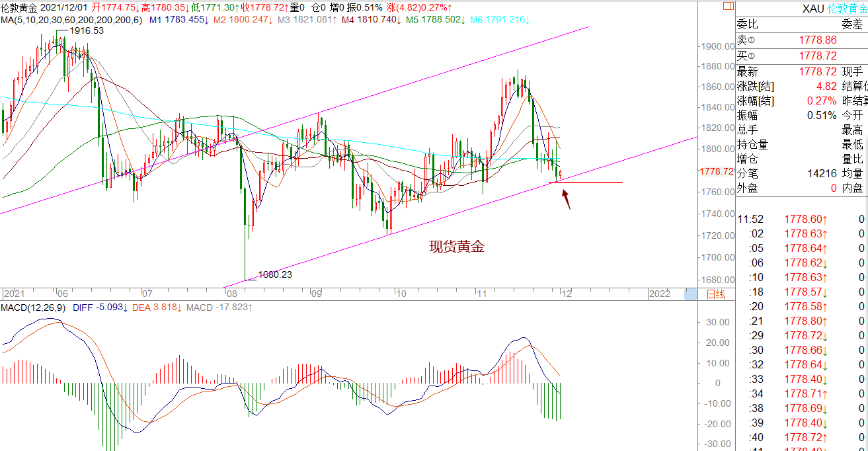868x451 pixels.
Task: Click the 振幅 row in the quote panel
Action: [x=787, y=115]
